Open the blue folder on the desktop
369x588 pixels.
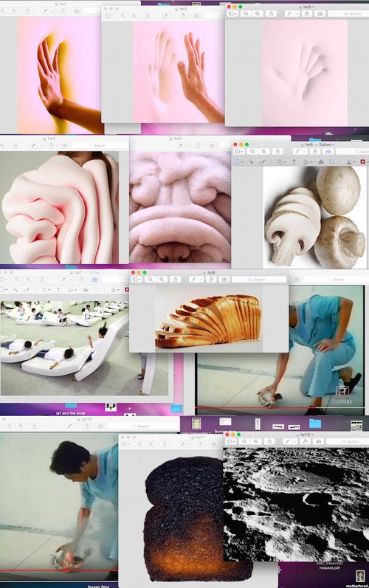(x=315, y=423)
